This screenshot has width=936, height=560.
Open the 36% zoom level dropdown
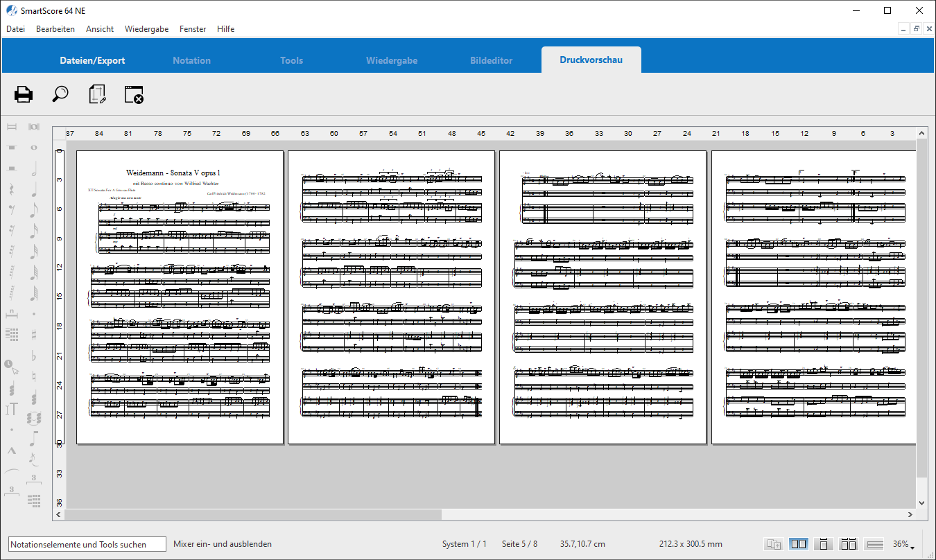point(903,544)
